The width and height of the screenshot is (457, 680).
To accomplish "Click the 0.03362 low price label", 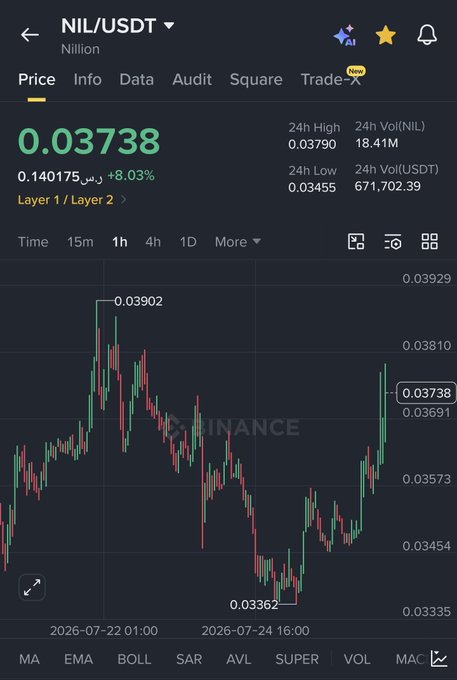I will coord(254,605).
